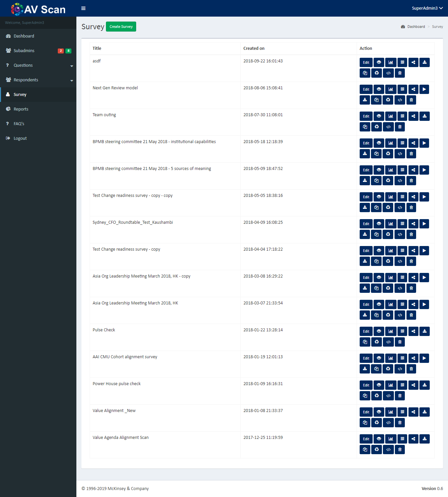View Asia Org Leadership Meeting March 2018, HK - copy via eye icon
The width and height of the screenshot is (448, 497).
379,278
